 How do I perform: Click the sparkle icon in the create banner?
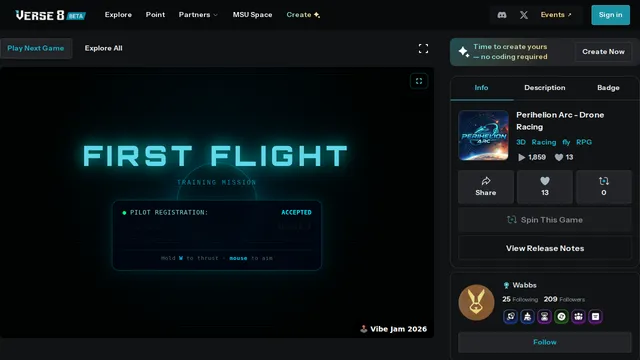click(x=464, y=52)
